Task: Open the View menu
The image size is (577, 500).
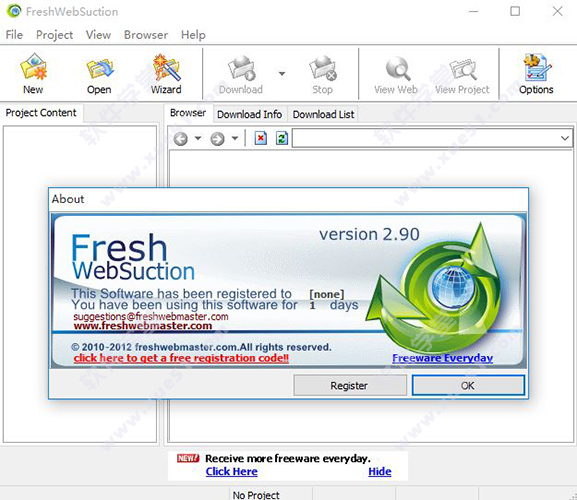Action: click(x=98, y=35)
